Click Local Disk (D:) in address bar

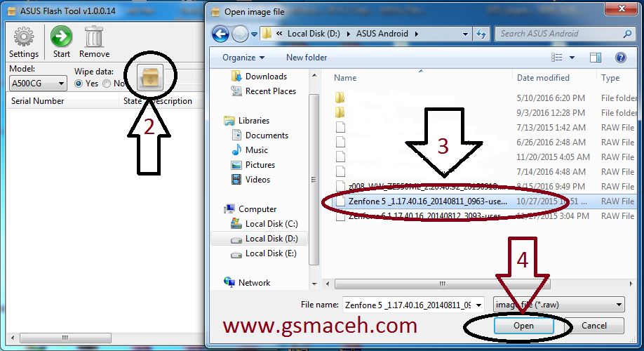(x=314, y=34)
